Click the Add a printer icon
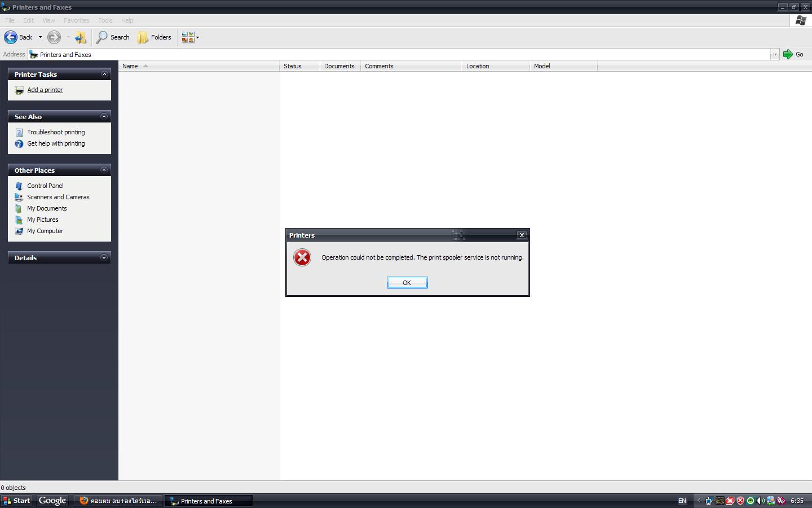 [19, 90]
